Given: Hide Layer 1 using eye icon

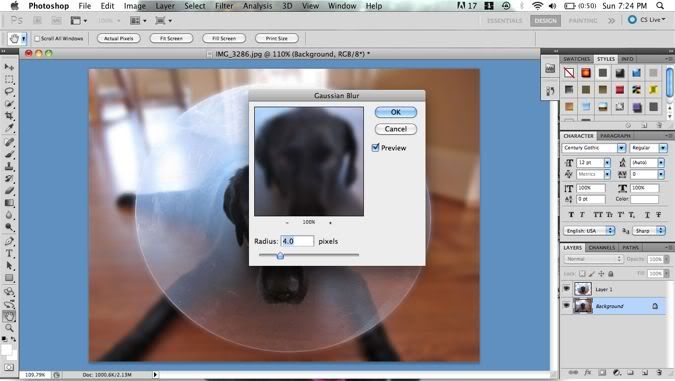Looking at the screenshot, I should tap(567, 289).
